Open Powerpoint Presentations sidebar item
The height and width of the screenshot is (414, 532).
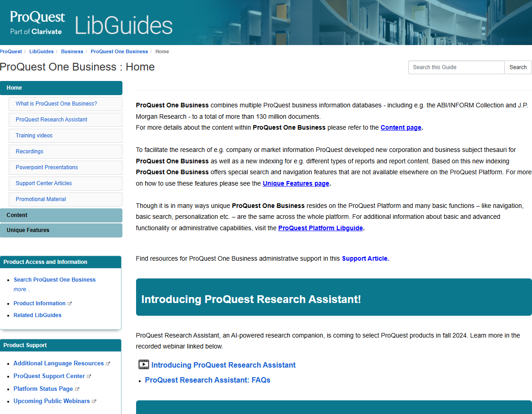point(66,167)
